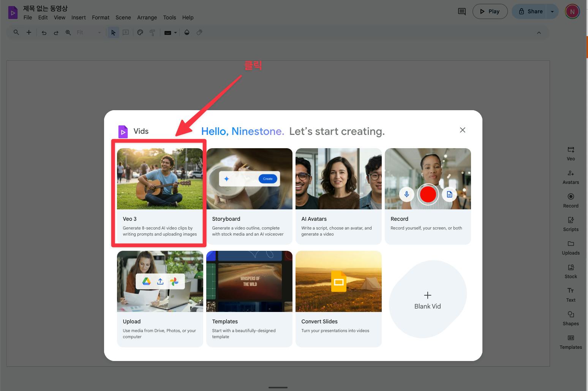The image size is (588, 391).
Task: Open the Fit zoom level dropdown
Action: point(89,33)
